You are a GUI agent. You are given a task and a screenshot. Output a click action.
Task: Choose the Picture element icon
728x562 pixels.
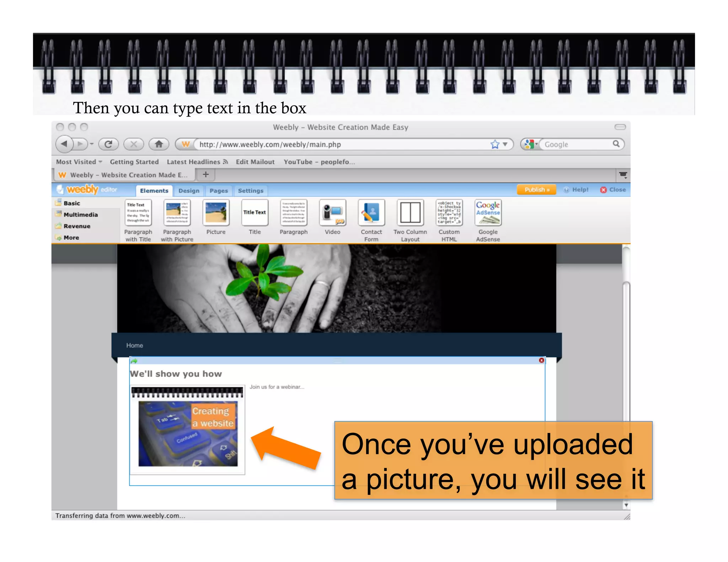[216, 212]
